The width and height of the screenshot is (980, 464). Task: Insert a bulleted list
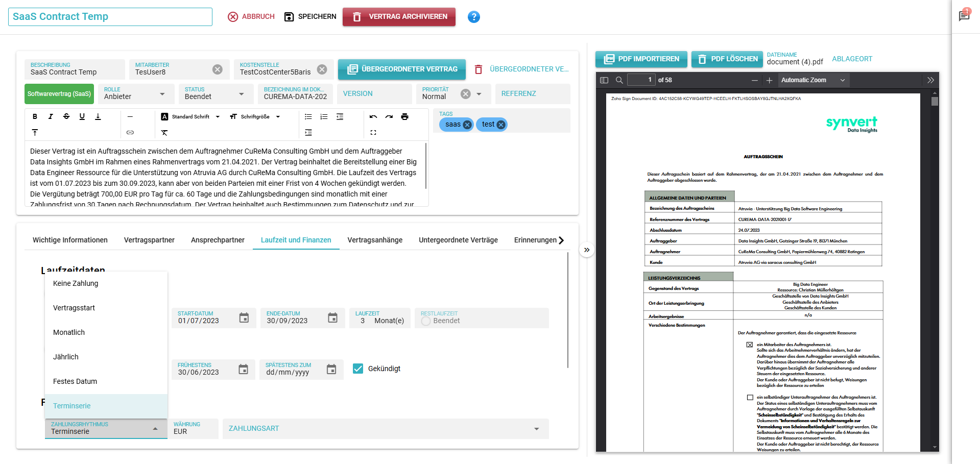pyautogui.click(x=308, y=117)
